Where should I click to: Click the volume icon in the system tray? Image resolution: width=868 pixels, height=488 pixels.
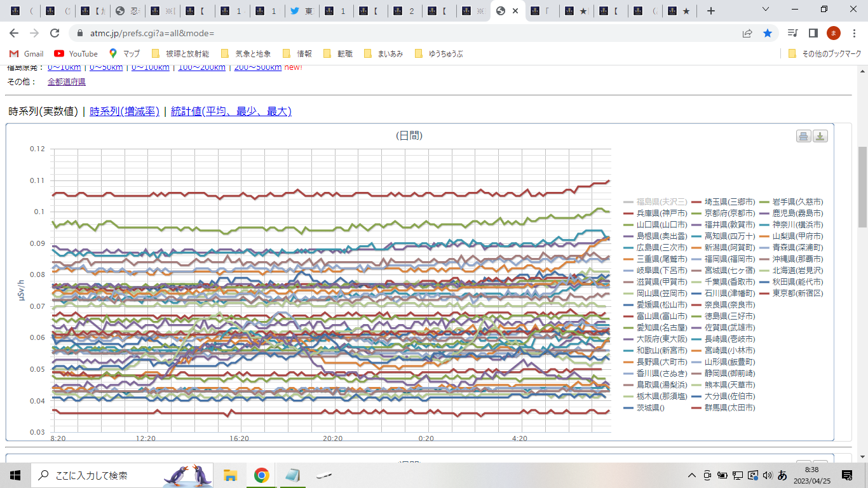[767, 475]
